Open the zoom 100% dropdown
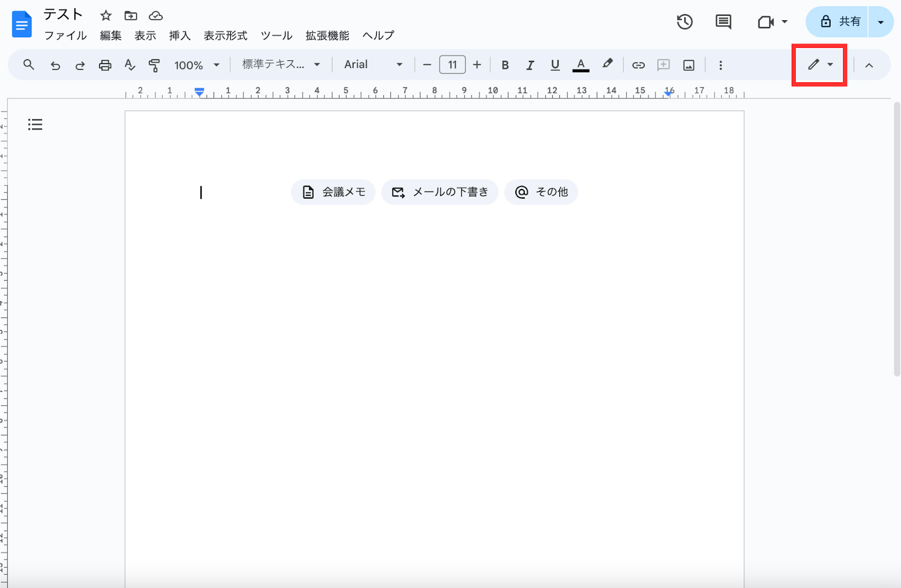The height and width of the screenshot is (588, 901). pos(197,65)
